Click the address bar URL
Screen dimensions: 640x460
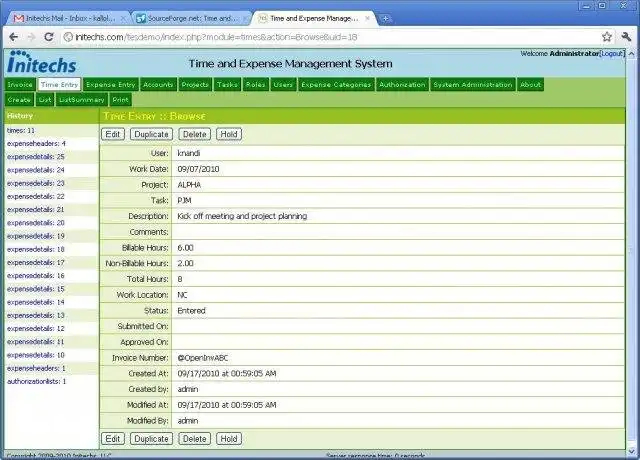click(x=216, y=37)
